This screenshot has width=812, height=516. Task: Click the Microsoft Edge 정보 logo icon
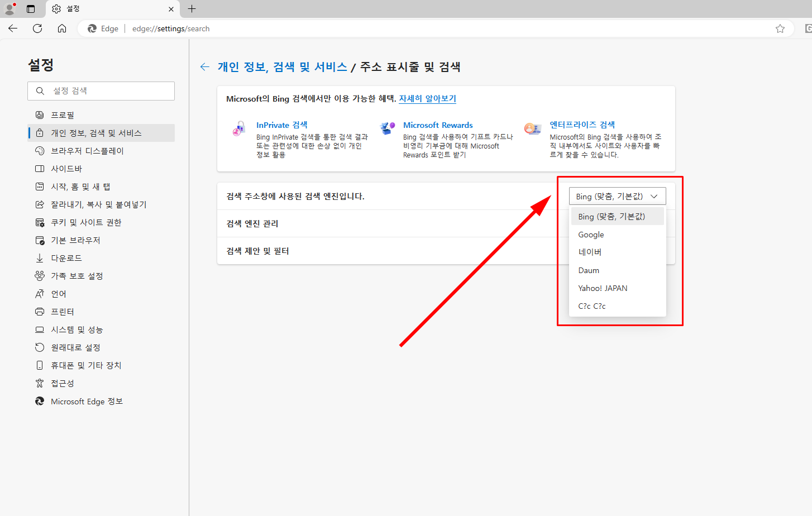click(40, 401)
